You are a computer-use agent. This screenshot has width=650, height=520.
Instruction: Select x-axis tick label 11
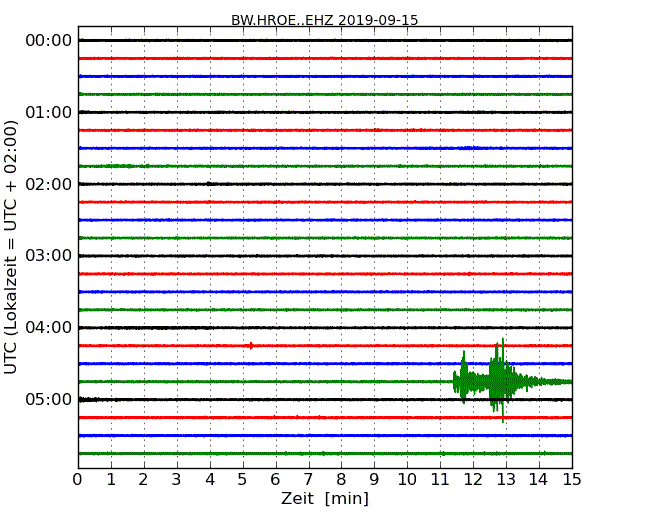point(440,480)
